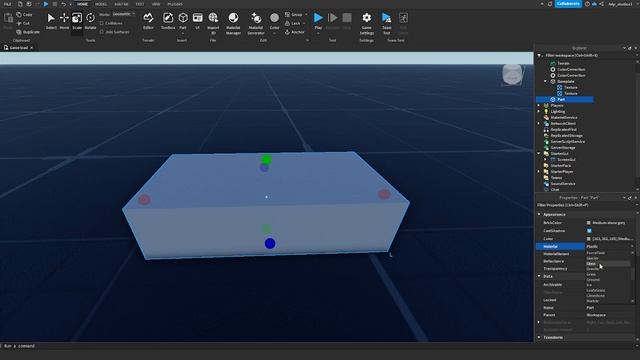Screen dimensions: 640x360
Task: Click the view orientation cube in viewport
Action: click(x=512, y=75)
